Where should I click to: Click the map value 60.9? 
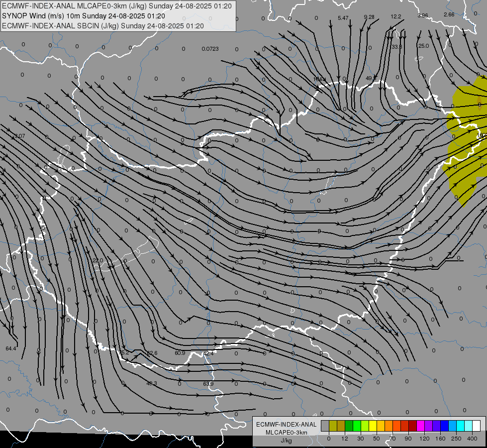click(180, 353)
